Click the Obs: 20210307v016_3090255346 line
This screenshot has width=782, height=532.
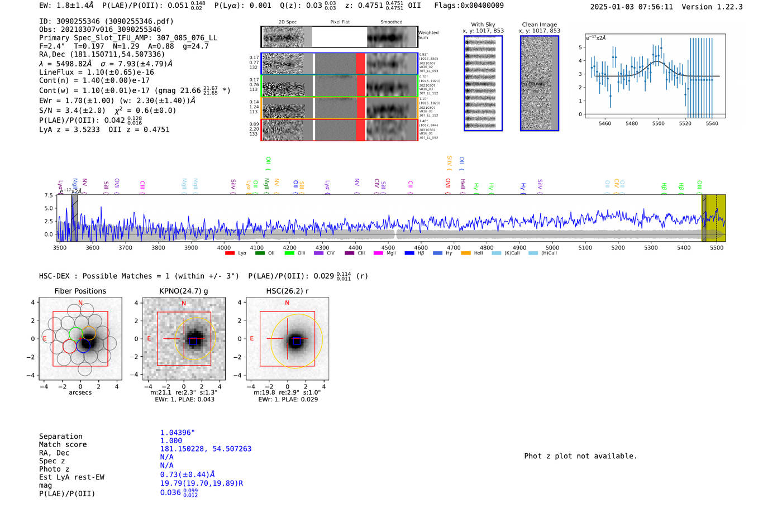100,30
